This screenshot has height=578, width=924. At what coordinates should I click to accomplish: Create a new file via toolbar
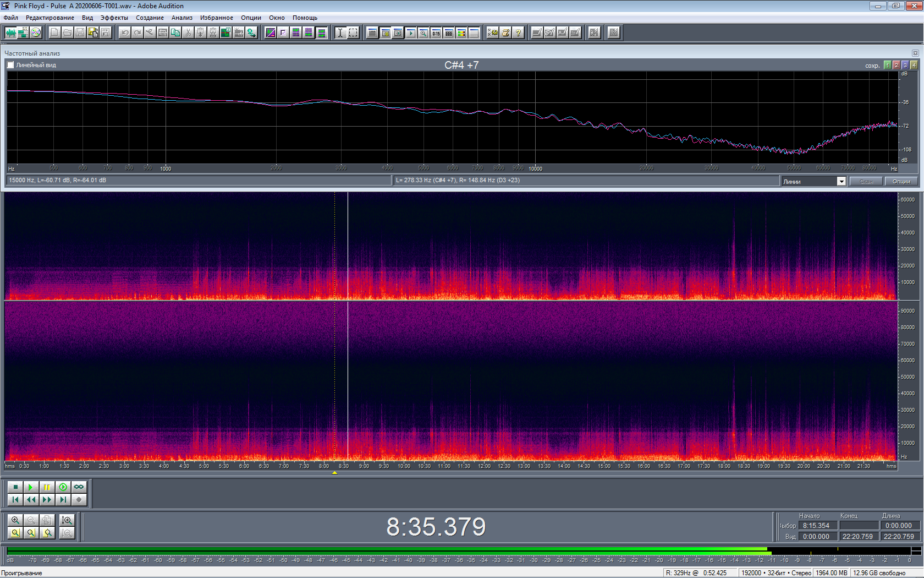pyautogui.click(x=54, y=32)
